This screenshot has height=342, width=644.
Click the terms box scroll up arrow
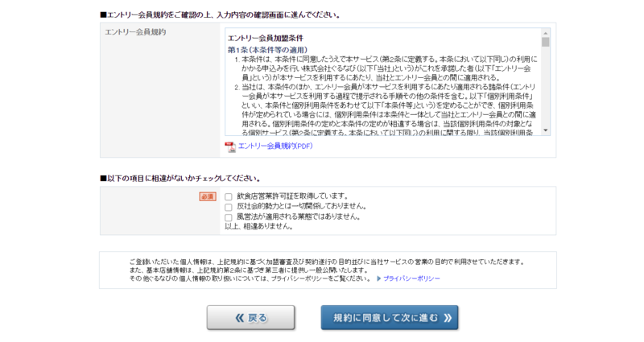pyautogui.click(x=546, y=33)
